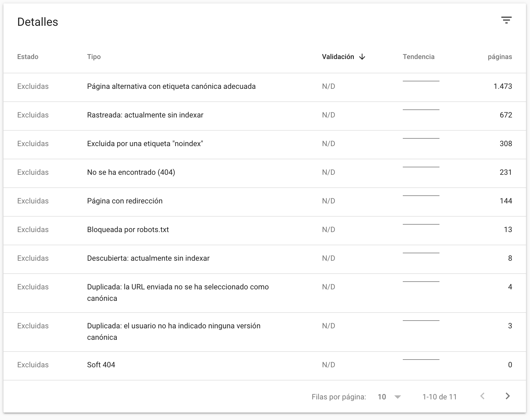Open 'Página alternativa con etiqueta canónica adecuada' row
The image size is (530, 420).
point(171,86)
